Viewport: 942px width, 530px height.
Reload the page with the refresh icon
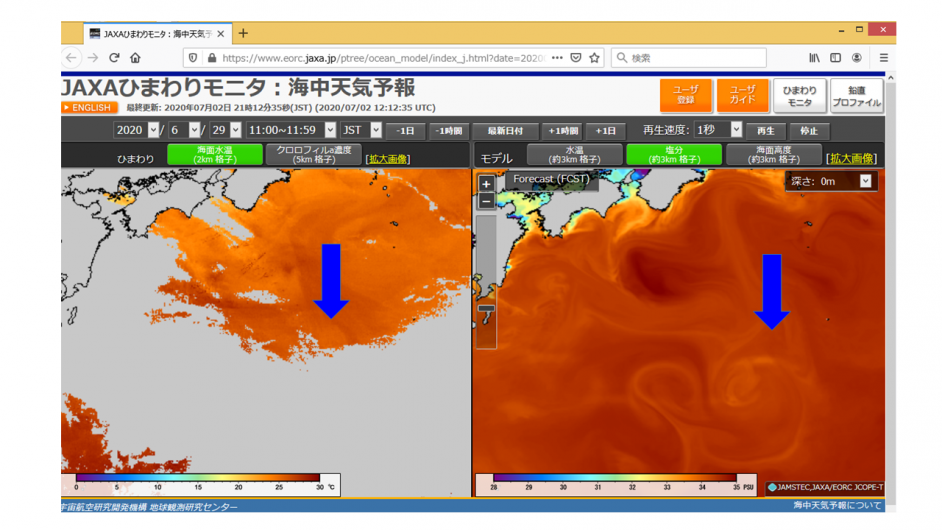(x=114, y=58)
